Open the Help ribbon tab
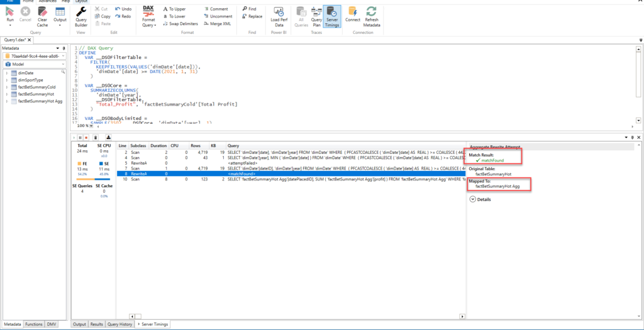Image resolution: width=644 pixels, height=330 pixels. pos(65,1)
